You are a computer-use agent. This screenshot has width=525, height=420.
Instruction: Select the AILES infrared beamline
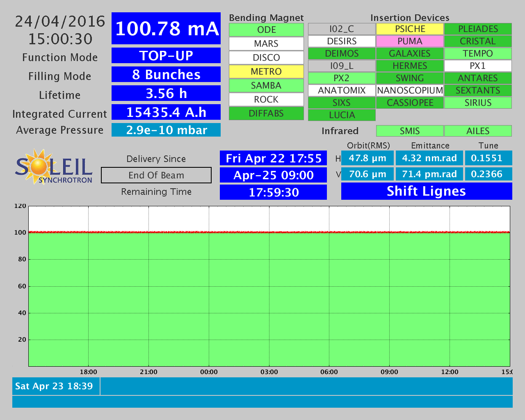click(478, 131)
